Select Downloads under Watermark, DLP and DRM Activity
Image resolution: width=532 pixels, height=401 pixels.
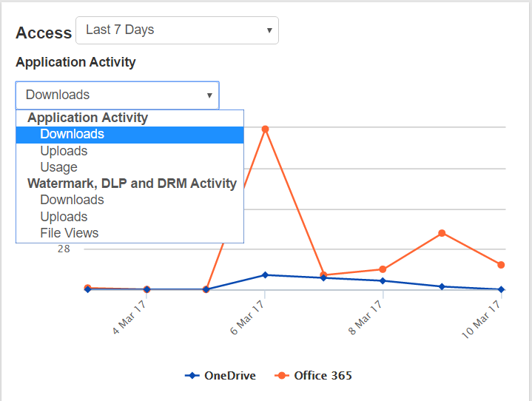click(x=129, y=200)
